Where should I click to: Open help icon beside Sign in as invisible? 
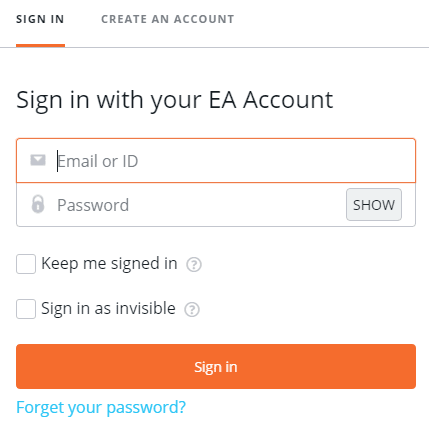tap(192, 309)
